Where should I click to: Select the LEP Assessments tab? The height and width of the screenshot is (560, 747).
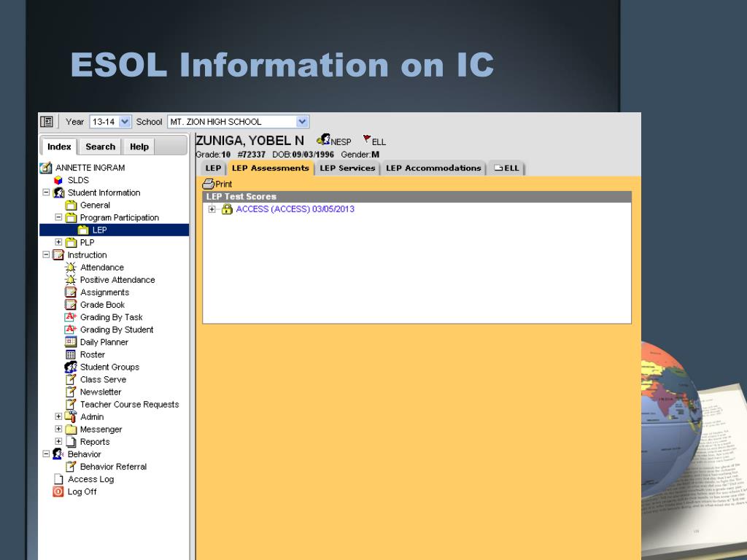tap(270, 168)
